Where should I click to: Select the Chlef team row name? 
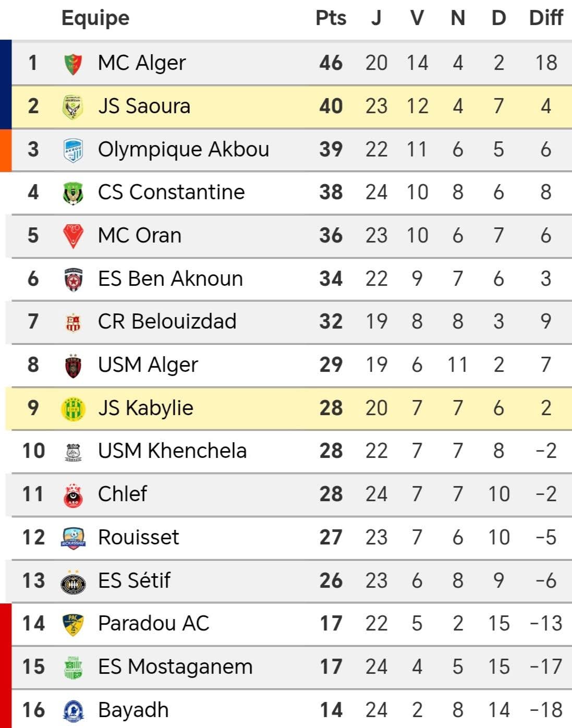point(123,494)
